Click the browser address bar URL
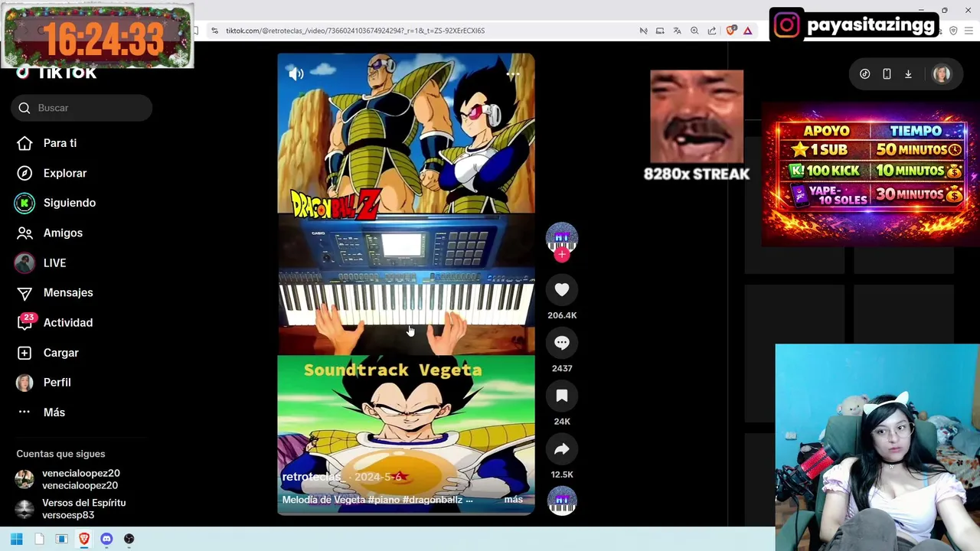980x551 pixels. point(355,31)
